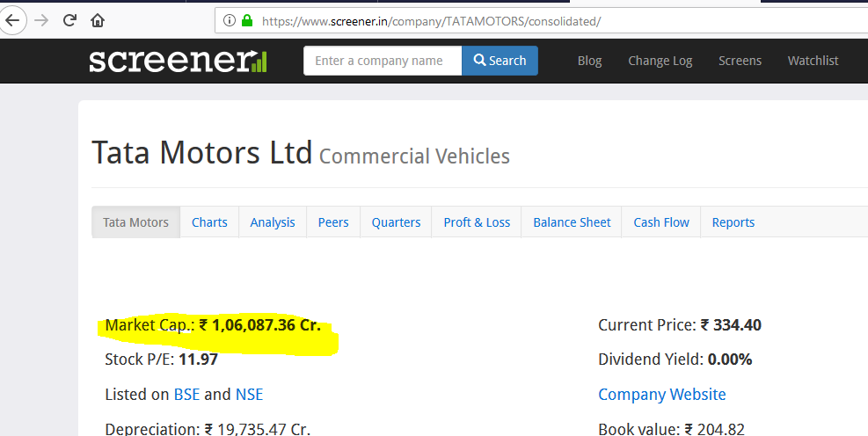Switch to the Peers tab

coord(333,222)
